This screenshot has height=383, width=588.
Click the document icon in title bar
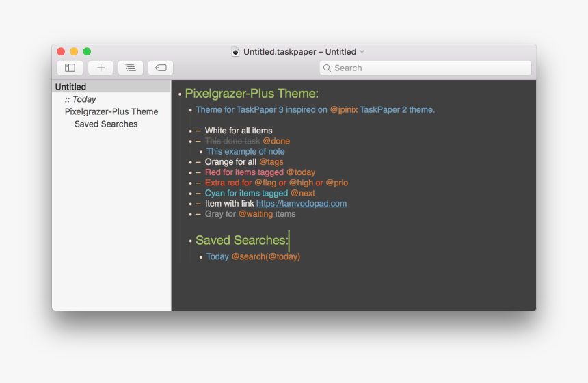click(236, 51)
